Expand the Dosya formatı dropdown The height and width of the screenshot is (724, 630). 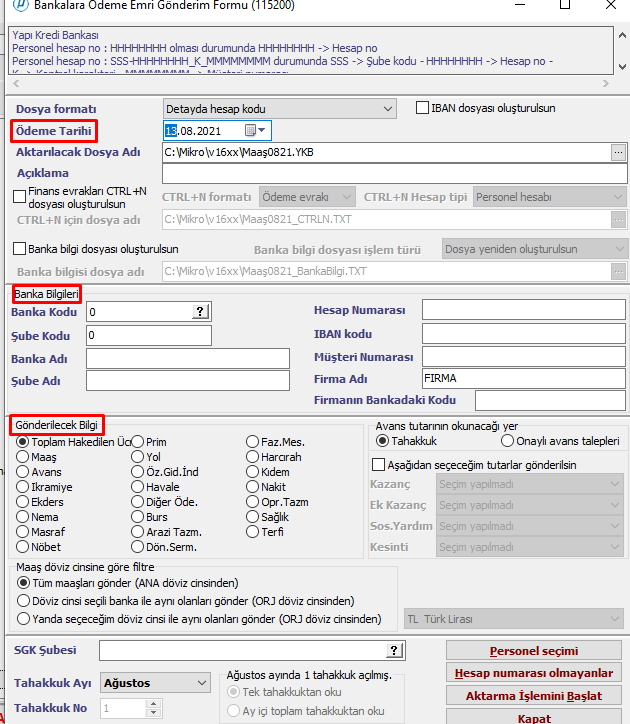coord(388,108)
